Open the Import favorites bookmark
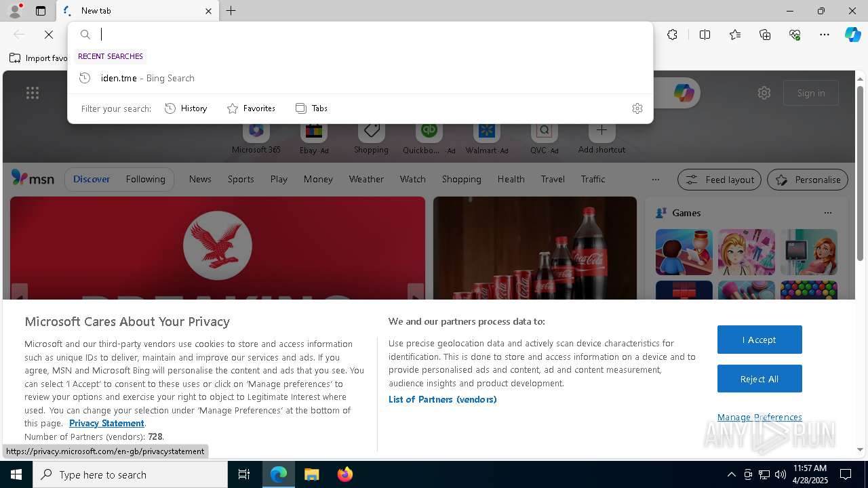The height and width of the screenshot is (488, 868). tap(39, 58)
